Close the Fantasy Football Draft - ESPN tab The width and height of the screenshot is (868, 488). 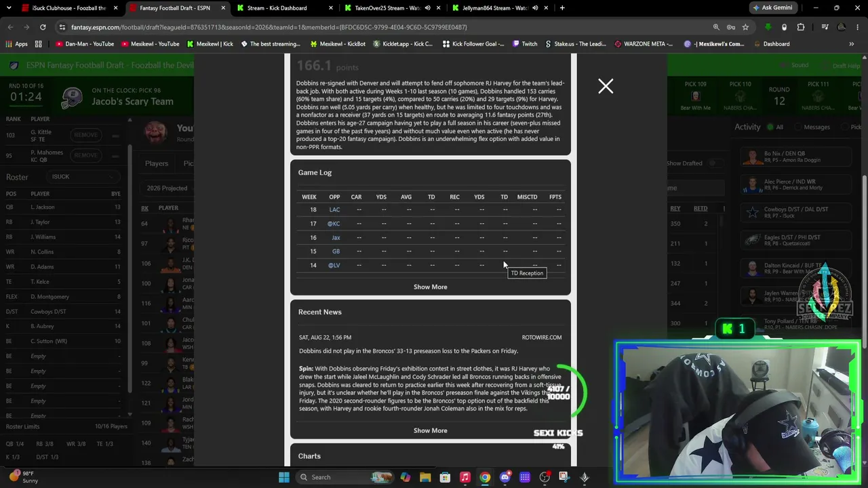223,8
